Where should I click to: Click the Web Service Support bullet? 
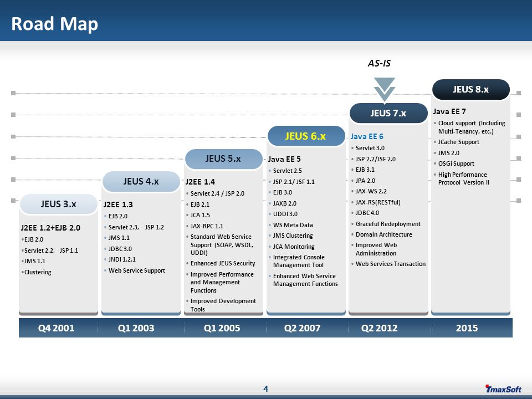click(x=135, y=270)
